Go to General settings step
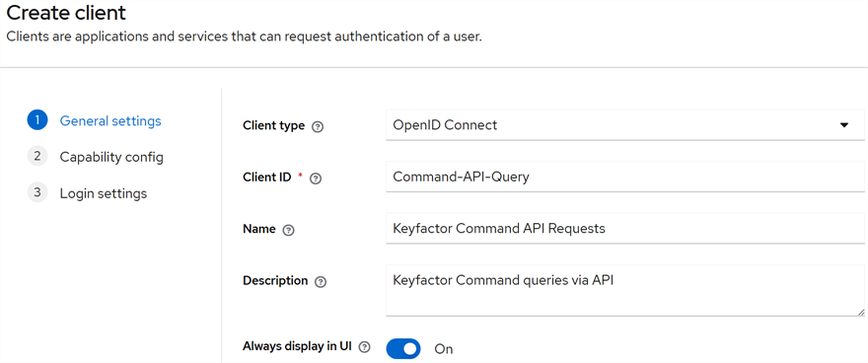The image size is (868, 363). 110,120
